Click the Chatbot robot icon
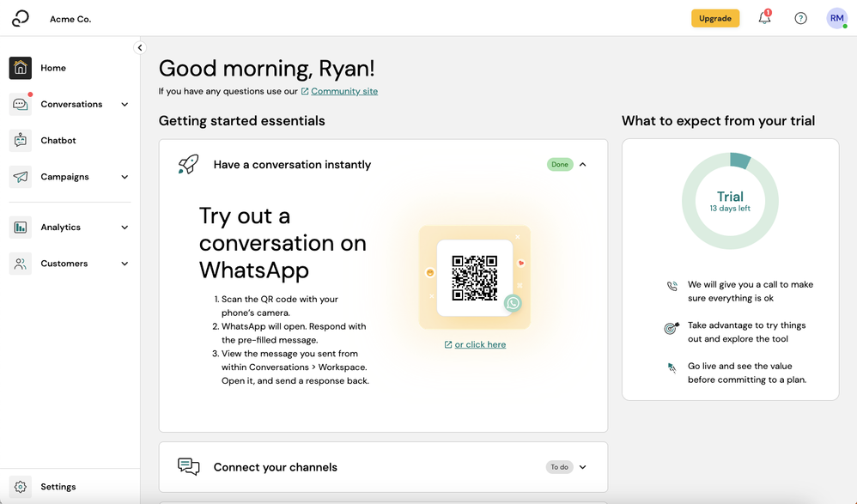Viewport: 857px width, 504px height. [21, 141]
